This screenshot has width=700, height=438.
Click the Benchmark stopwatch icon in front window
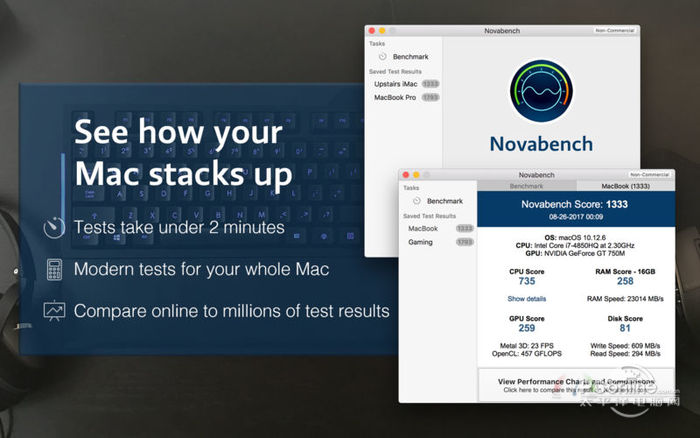click(x=417, y=201)
